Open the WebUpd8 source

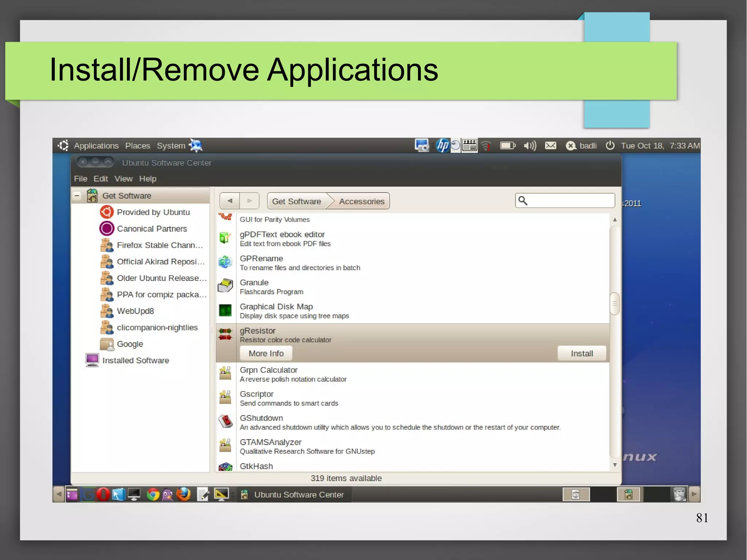[x=135, y=311]
